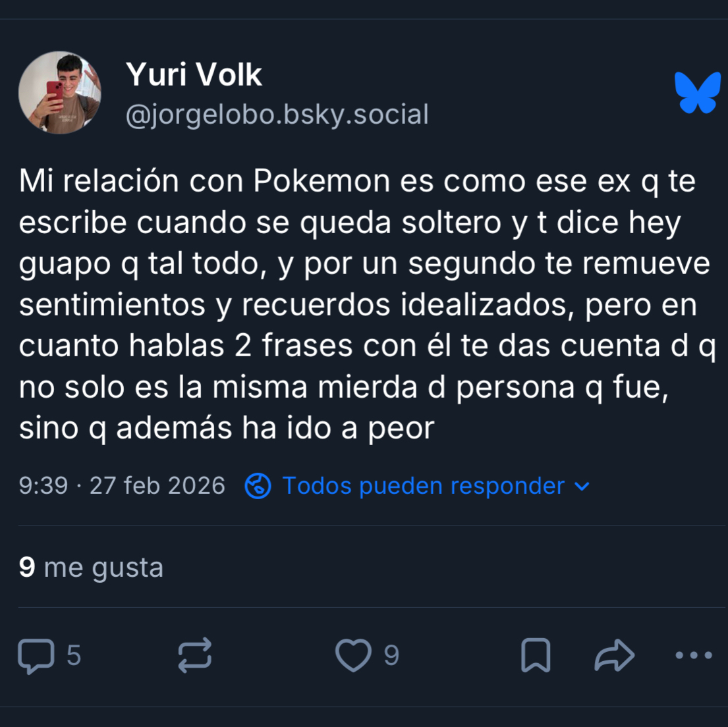Click the post text about Pokemon
Image resolution: width=728 pixels, height=727 pixels.
pyautogui.click(x=367, y=304)
